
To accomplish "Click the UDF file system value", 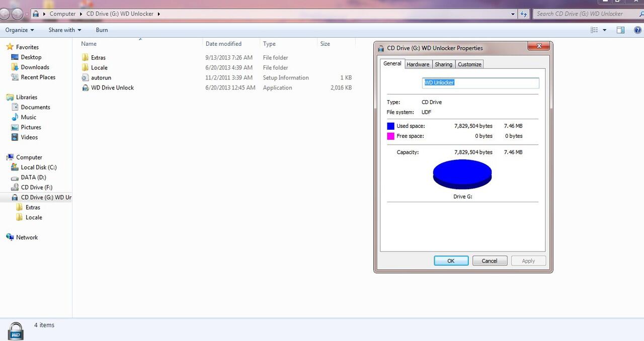I will click(426, 112).
